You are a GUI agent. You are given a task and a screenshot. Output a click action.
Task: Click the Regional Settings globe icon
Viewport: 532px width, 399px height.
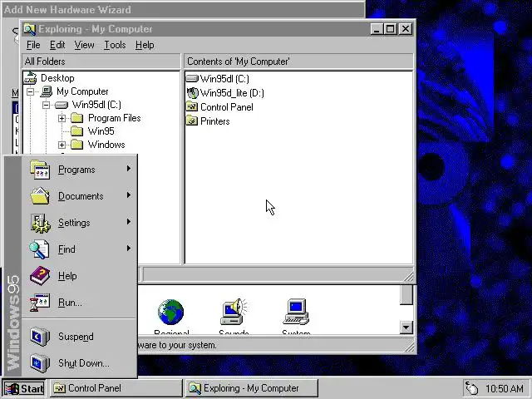(170, 313)
